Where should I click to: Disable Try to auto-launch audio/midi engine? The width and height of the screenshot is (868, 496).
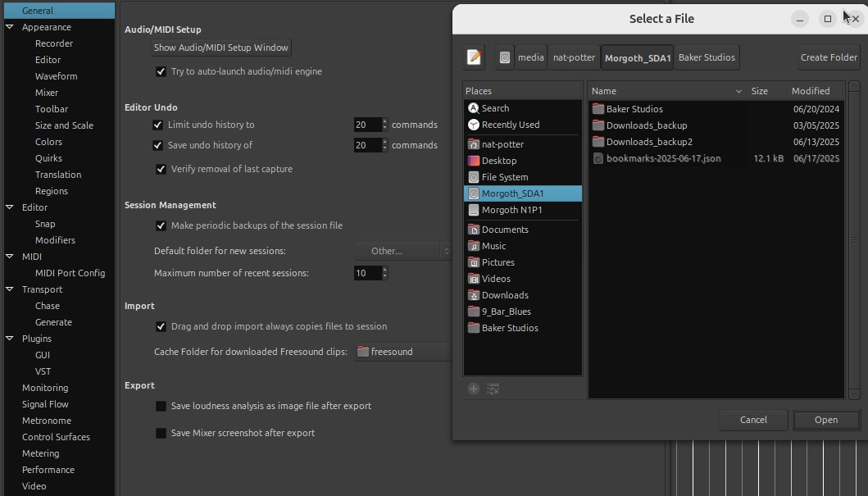[161, 72]
